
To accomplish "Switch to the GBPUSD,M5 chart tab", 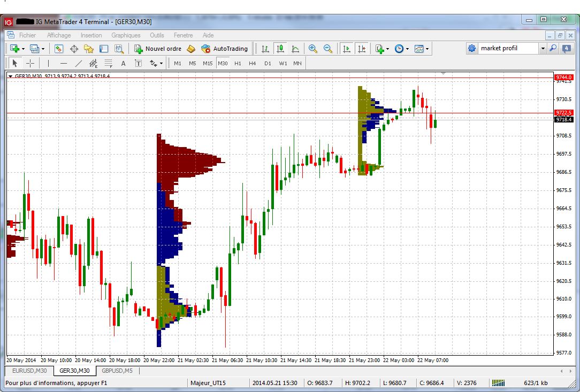I will coord(117,371).
